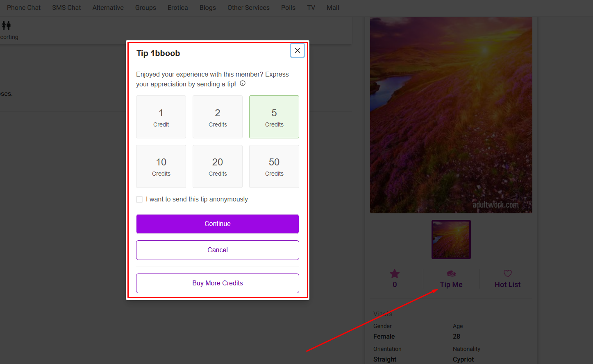The height and width of the screenshot is (364, 593).
Task: Click the purple Continue button
Action: tap(218, 224)
